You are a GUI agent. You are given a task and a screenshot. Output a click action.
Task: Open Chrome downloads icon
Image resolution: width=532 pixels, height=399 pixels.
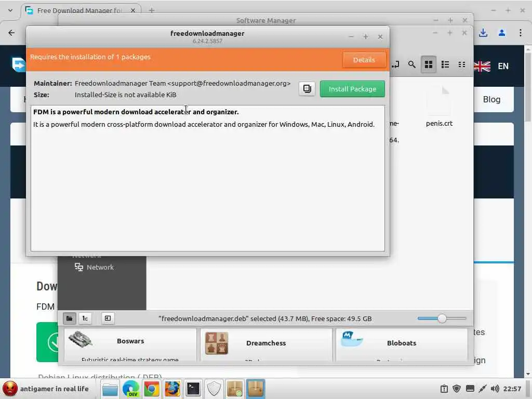pos(483,33)
